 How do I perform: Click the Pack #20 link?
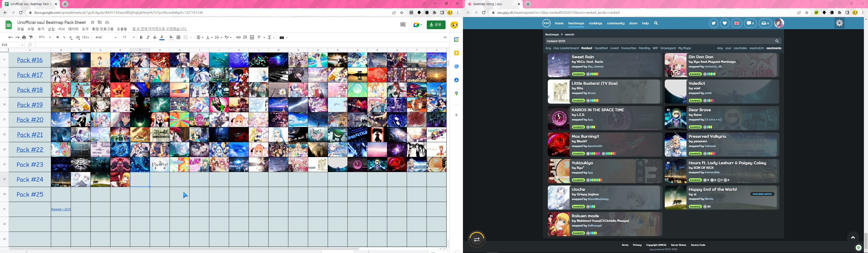(x=30, y=120)
